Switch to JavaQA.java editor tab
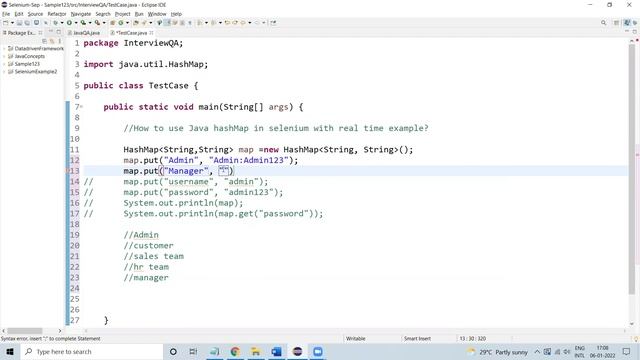The width and height of the screenshot is (640, 360). click(x=86, y=33)
